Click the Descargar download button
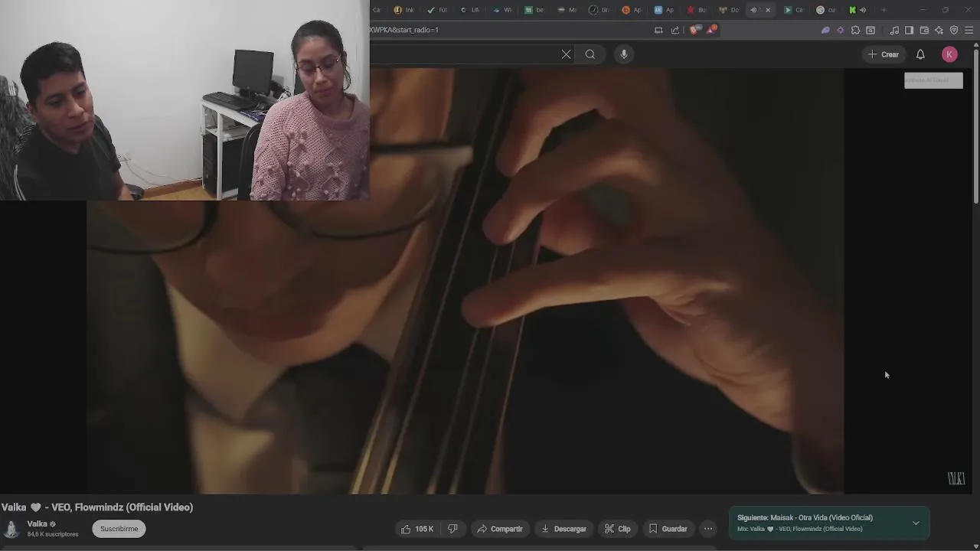 click(x=563, y=529)
